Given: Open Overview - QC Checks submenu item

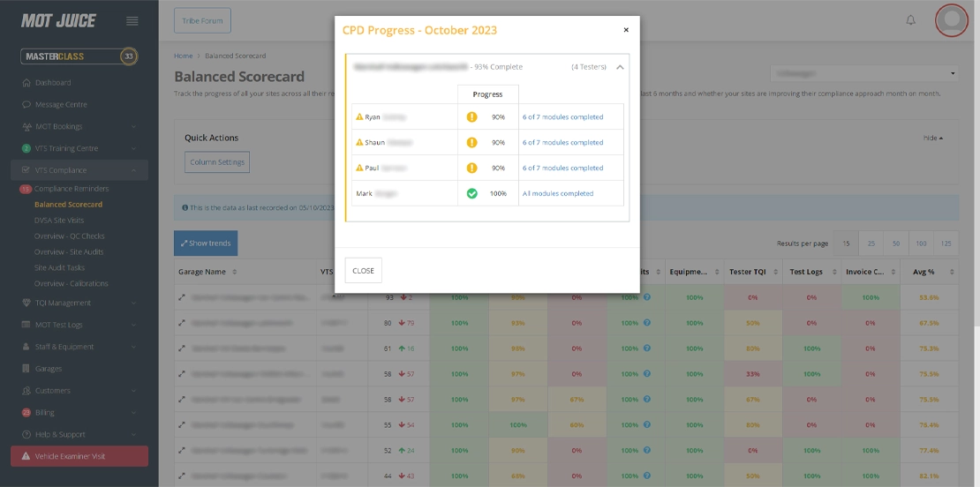Looking at the screenshot, I should click(70, 236).
